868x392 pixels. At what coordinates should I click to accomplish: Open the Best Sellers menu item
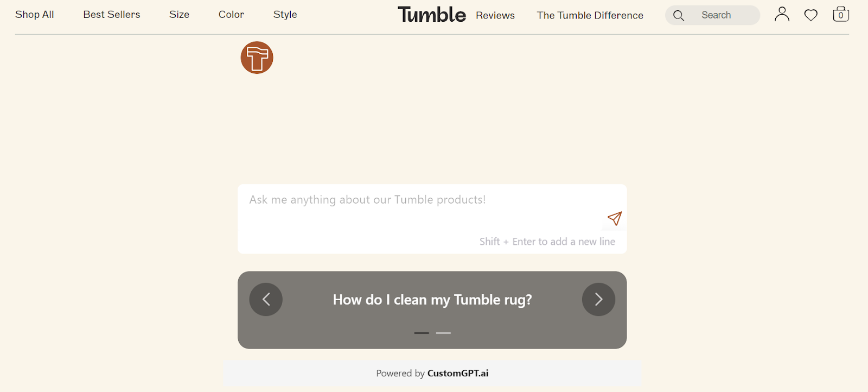pos(112,15)
